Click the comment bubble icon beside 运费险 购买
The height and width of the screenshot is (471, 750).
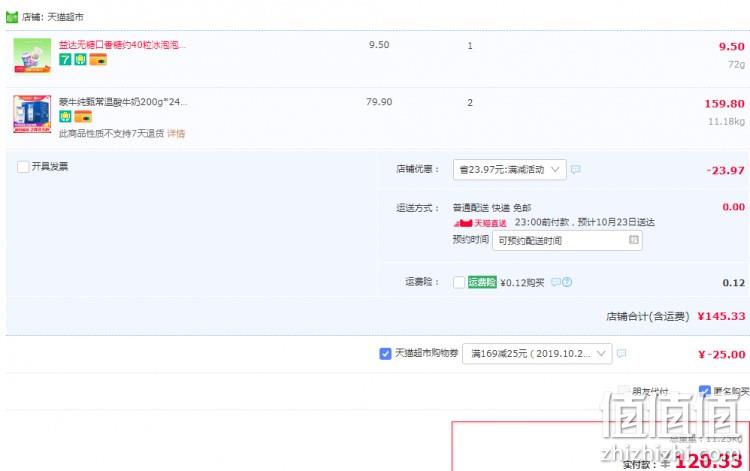tap(555, 282)
